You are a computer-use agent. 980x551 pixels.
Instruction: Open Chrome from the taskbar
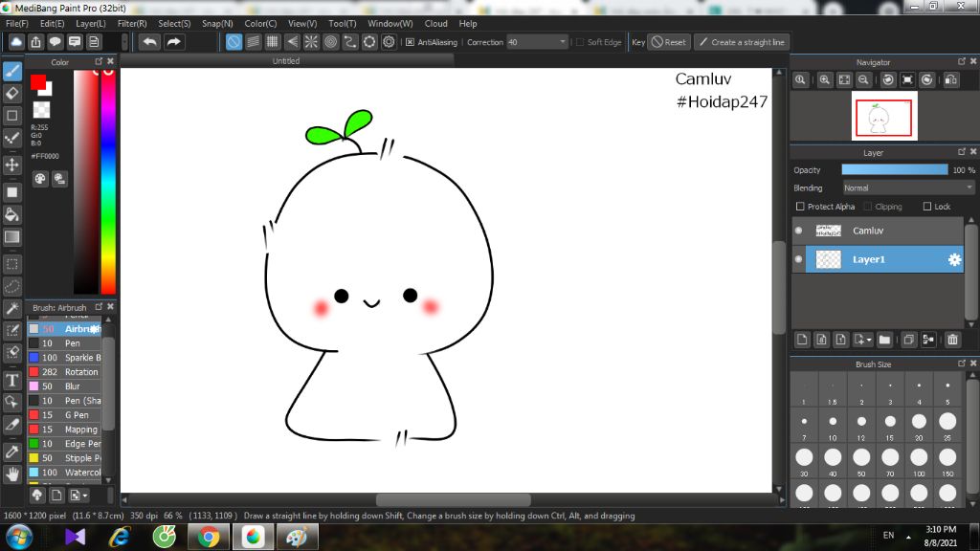point(209,537)
